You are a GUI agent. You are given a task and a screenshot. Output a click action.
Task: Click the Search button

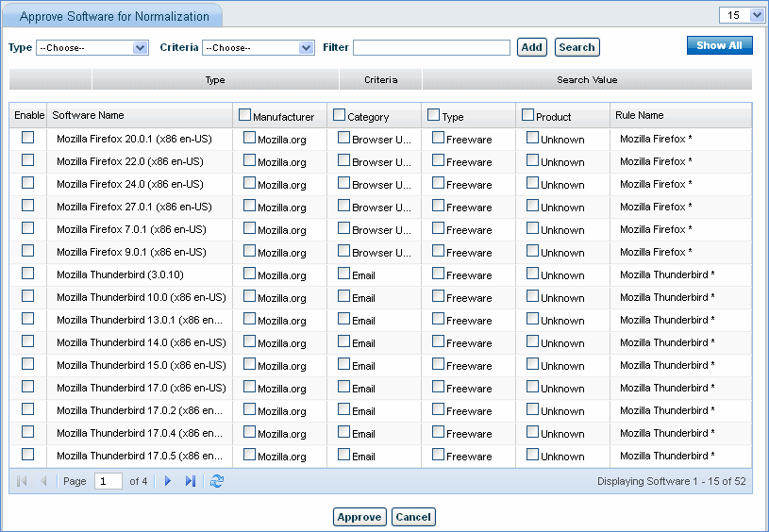point(577,47)
